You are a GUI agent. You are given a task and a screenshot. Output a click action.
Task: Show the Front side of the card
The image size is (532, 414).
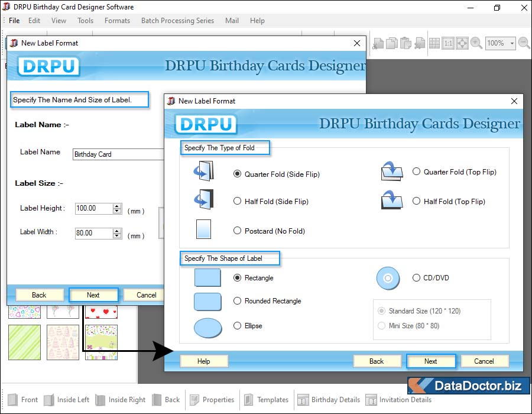pos(22,400)
